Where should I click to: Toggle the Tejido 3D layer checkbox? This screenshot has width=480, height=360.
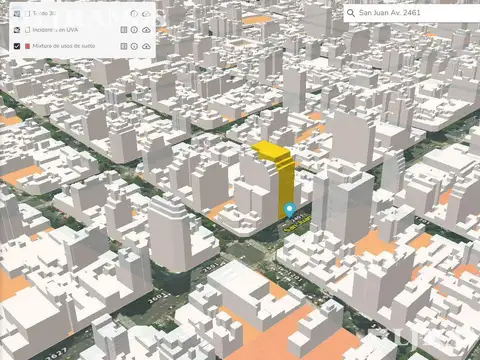(17, 14)
